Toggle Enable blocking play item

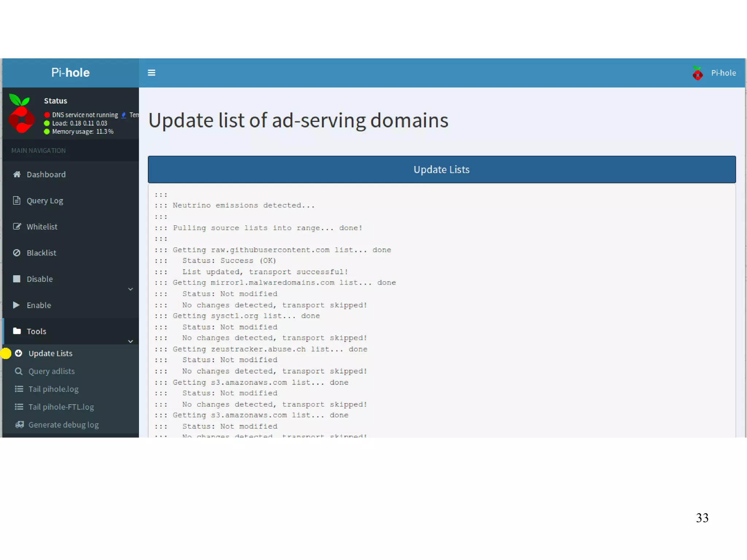click(x=39, y=305)
